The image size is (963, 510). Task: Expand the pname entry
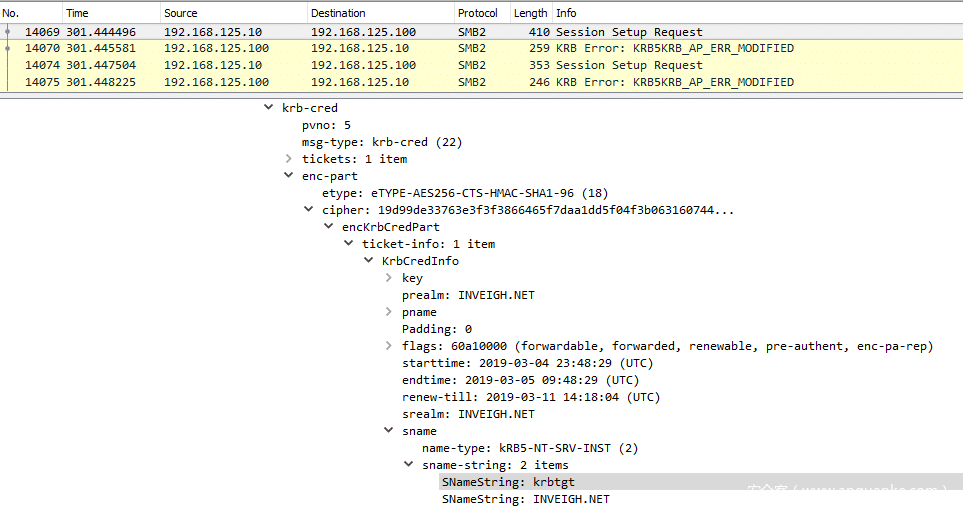point(389,312)
